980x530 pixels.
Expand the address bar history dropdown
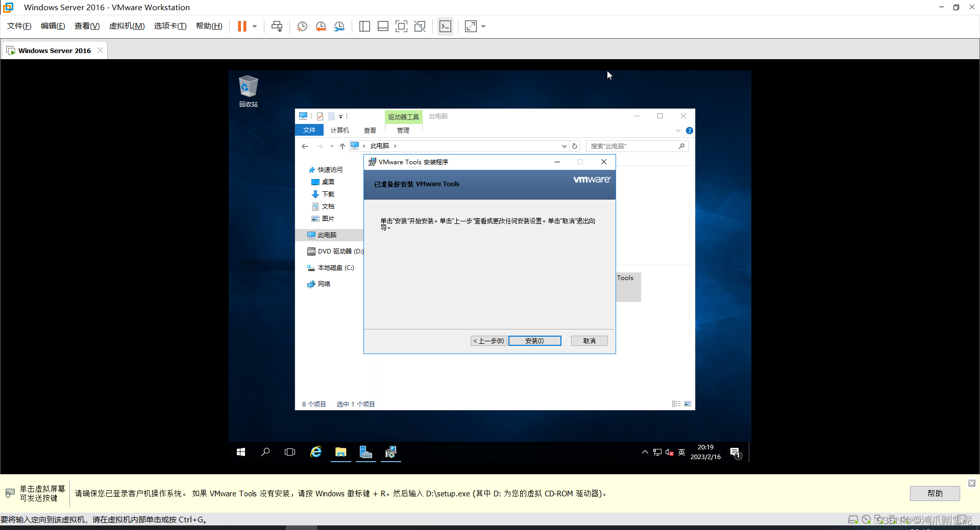564,146
